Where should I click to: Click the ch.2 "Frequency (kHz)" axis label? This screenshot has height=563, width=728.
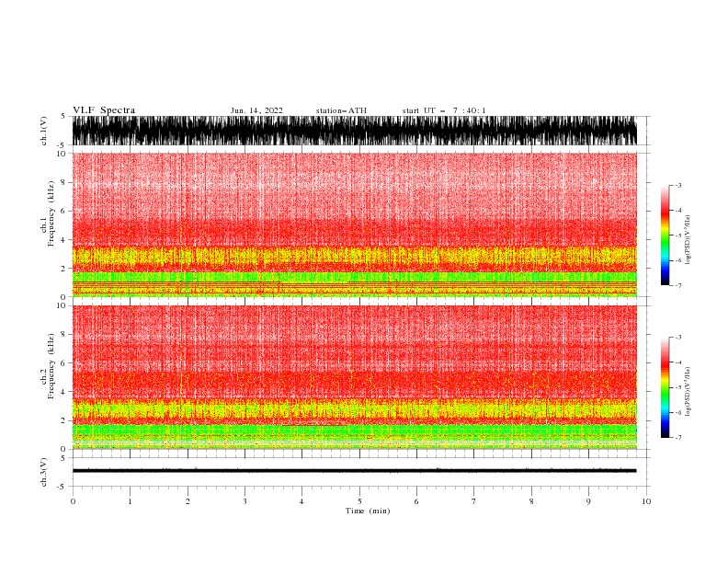51,366
